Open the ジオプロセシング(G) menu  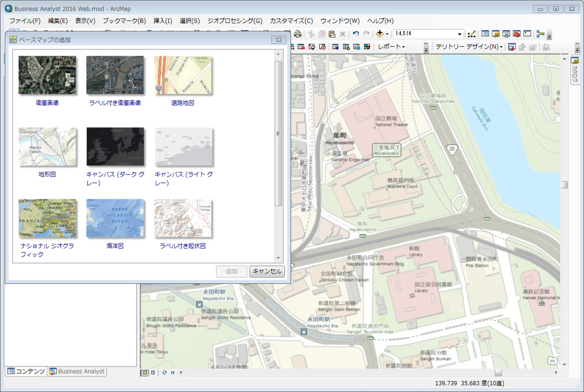(x=235, y=21)
